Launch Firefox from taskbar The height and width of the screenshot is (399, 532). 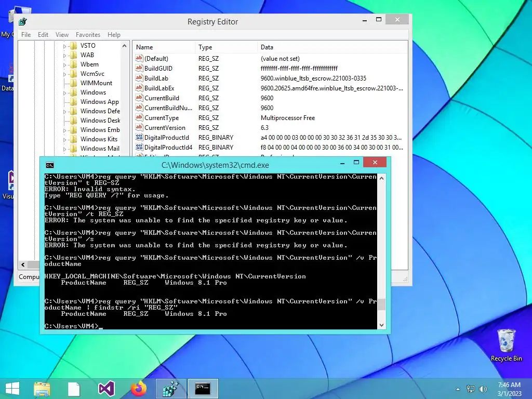(x=139, y=389)
